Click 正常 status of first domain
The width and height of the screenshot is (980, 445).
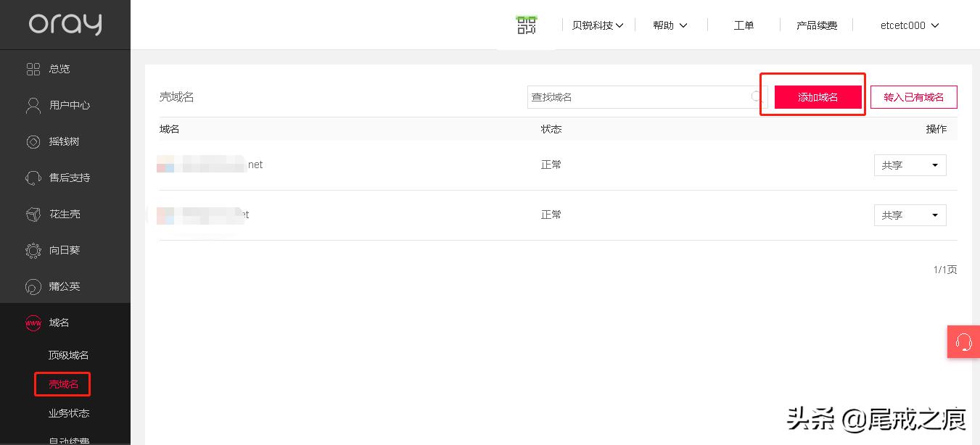click(551, 165)
